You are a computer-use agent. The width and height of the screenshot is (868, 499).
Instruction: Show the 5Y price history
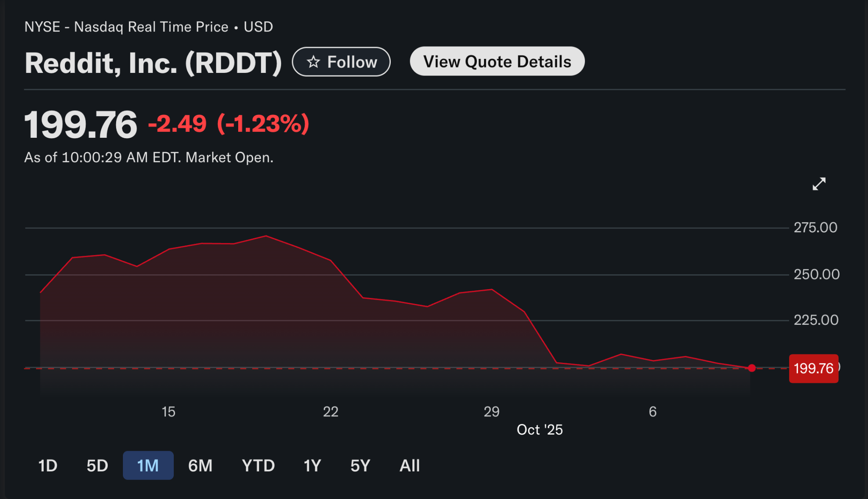pos(360,466)
